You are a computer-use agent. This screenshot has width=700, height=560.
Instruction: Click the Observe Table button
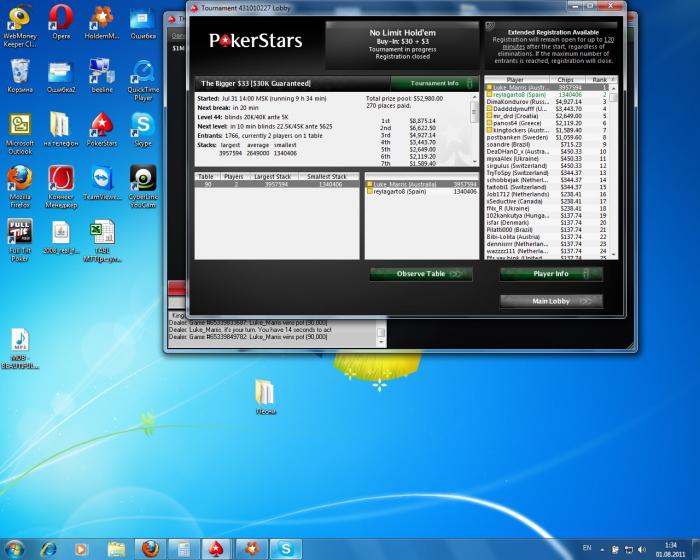[x=420, y=273]
